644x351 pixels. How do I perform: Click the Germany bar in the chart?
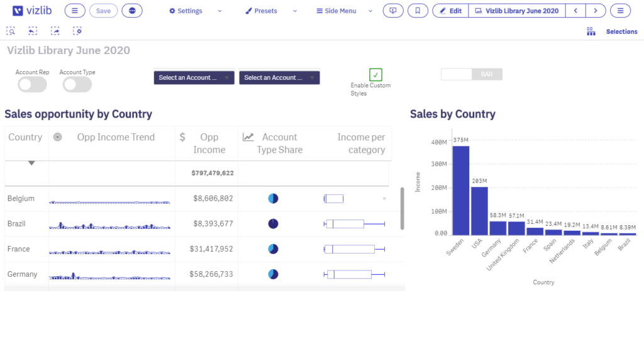point(498,228)
